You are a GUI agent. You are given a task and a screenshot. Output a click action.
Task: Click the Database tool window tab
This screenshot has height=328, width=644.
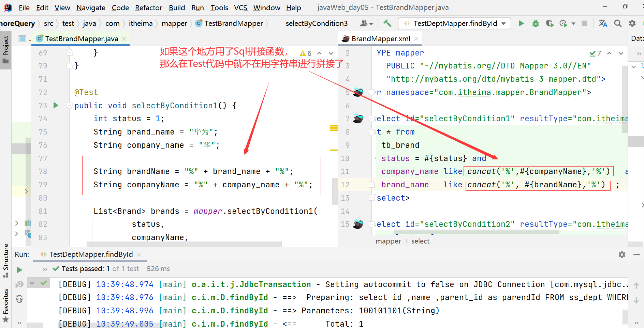point(637,38)
